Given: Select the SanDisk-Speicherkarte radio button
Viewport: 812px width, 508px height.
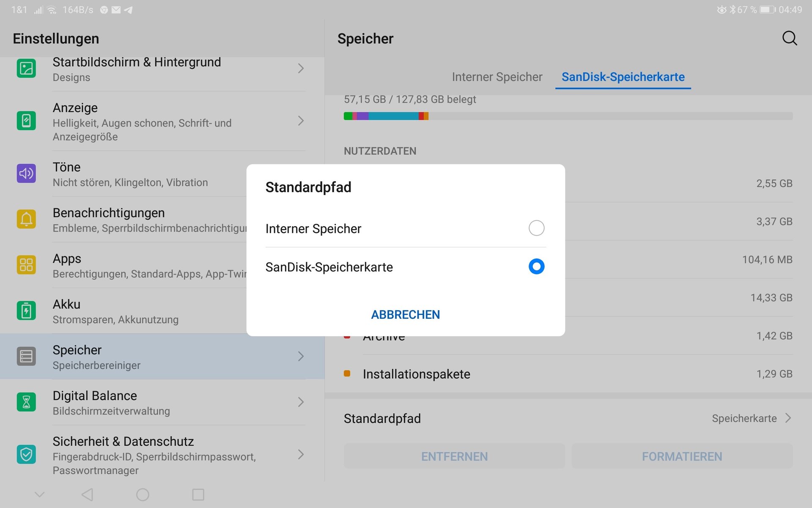Looking at the screenshot, I should pos(536,267).
